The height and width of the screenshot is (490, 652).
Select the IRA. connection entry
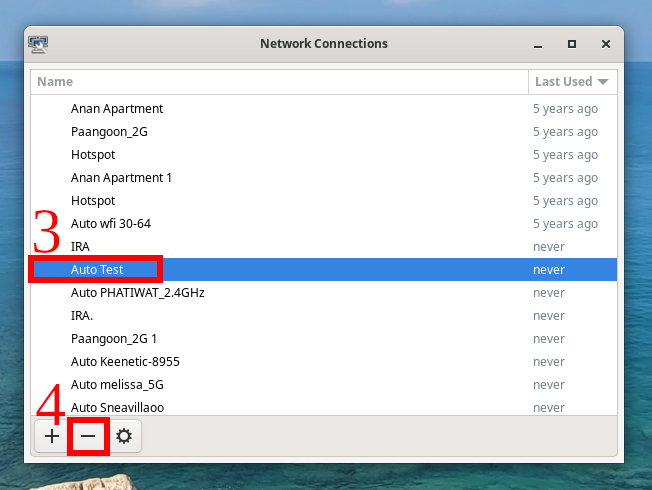[82, 316]
